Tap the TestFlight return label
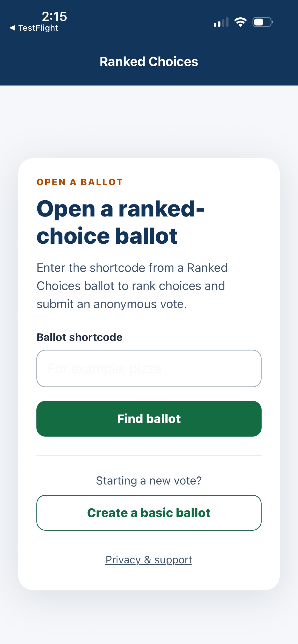The width and height of the screenshot is (298, 644). (38, 28)
